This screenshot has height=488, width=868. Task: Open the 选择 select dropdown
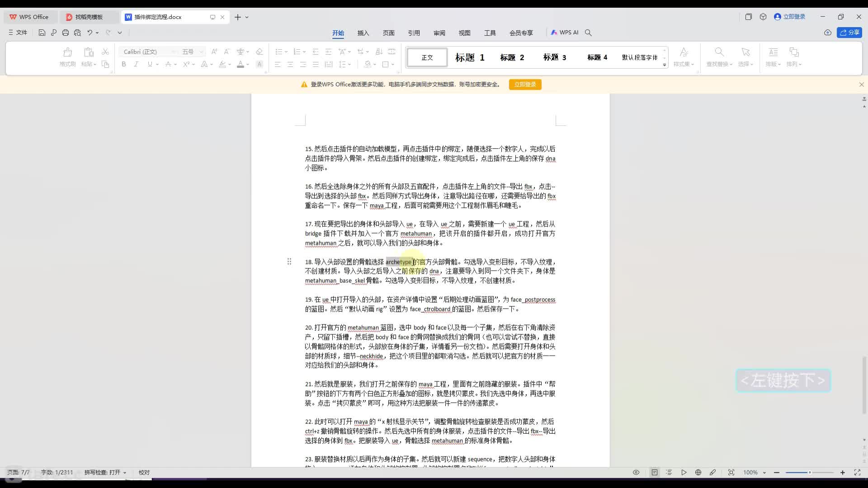(x=746, y=57)
